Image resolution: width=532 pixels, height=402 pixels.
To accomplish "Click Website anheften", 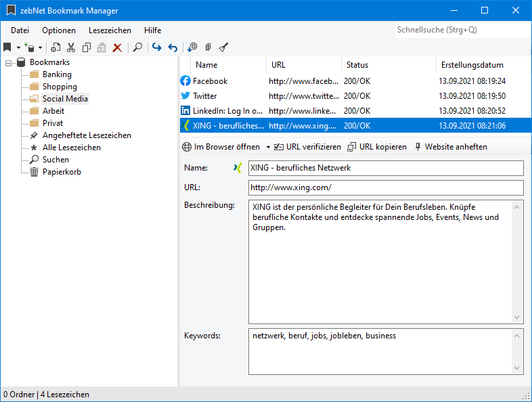I will click(451, 147).
